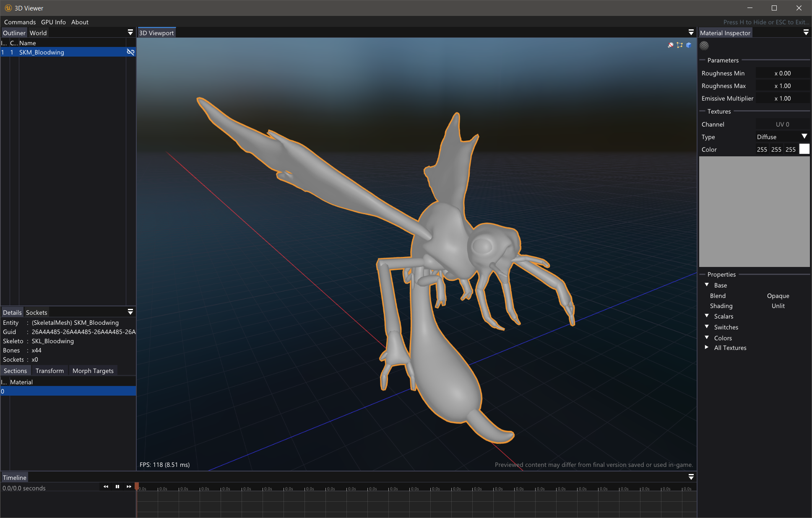Screen dimensions: 812x518
Task: Click the SKL_Bloodwing skeleton name
Action: point(53,341)
